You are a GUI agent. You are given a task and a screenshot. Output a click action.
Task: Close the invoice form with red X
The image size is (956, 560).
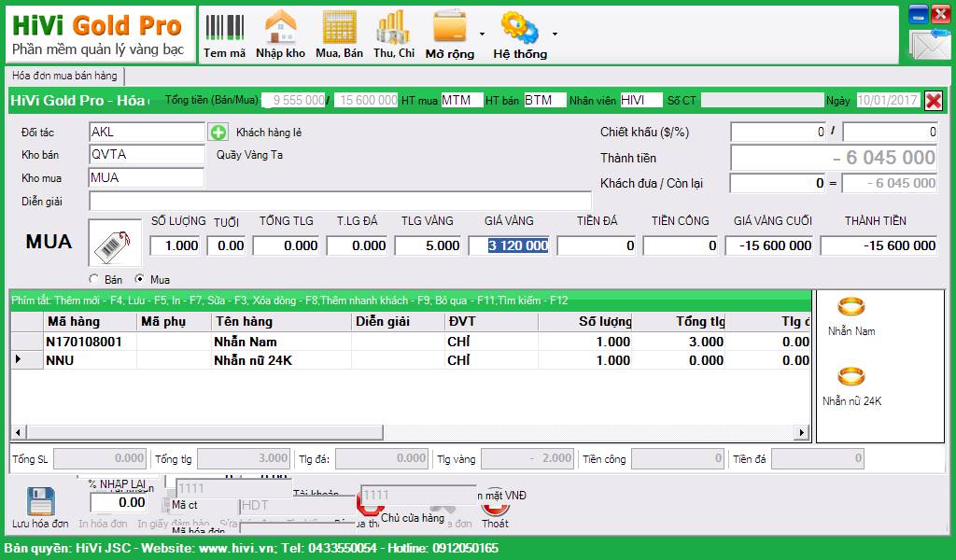(934, 101)
